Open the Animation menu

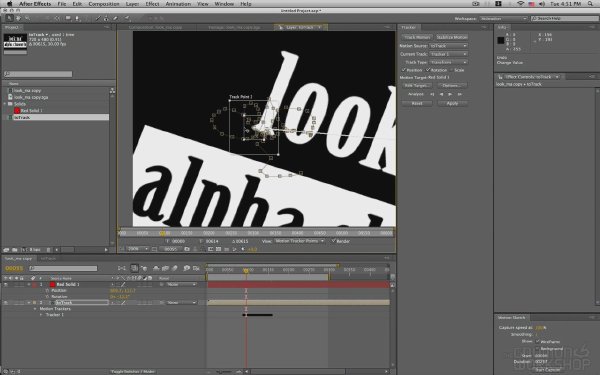[x=178, y=4]
